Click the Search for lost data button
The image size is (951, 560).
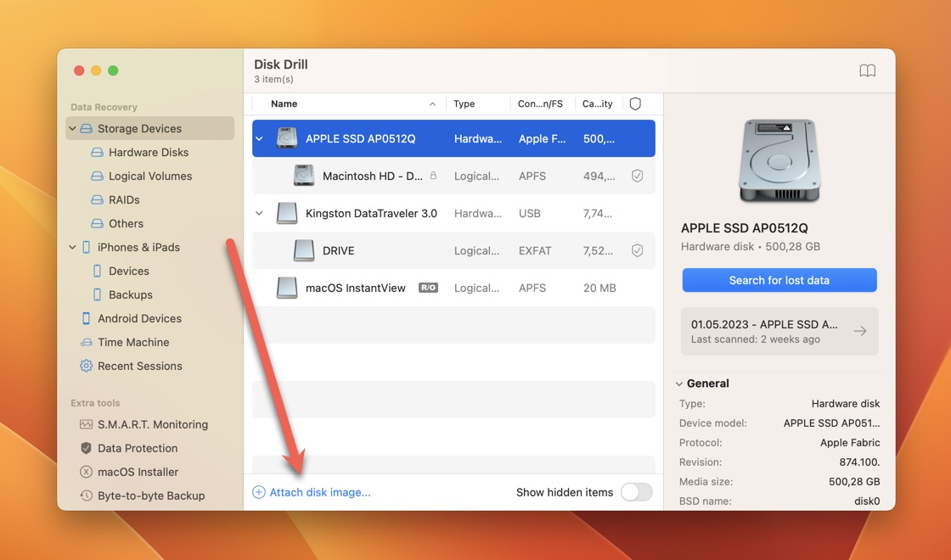(x=779, y=280)
